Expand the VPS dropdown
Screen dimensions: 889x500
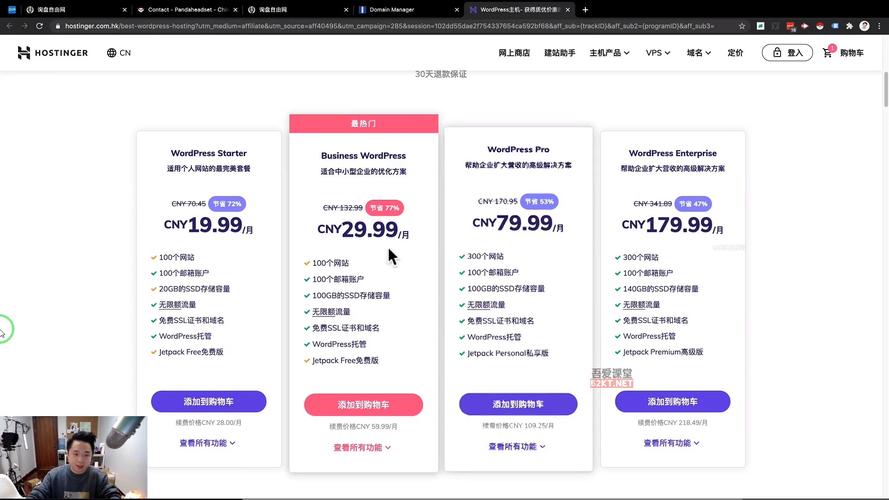[x=658, y=53]
